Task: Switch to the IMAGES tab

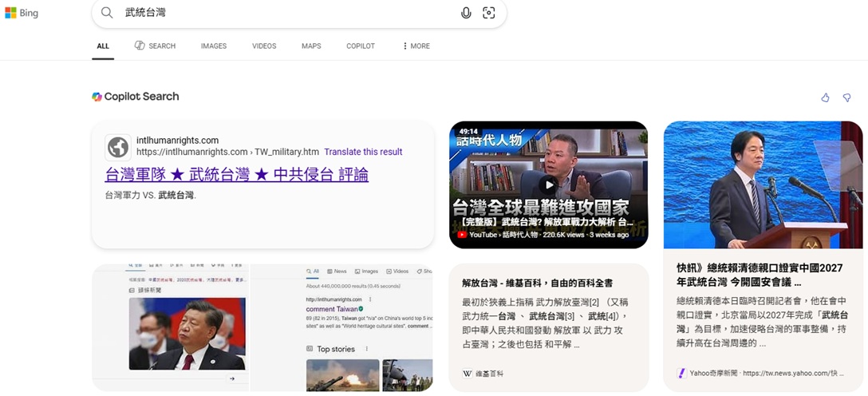Action: (213, 46)
